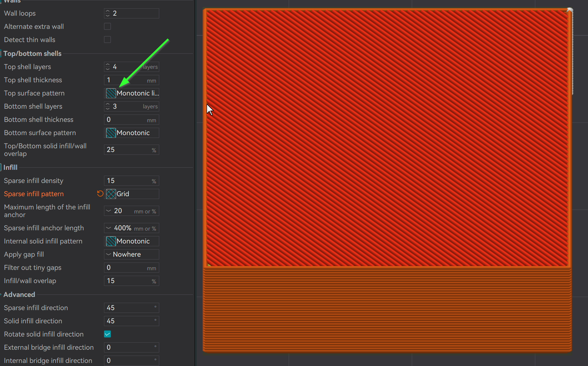The image size is (588, 366).
Task: Reset Sparse infill pattern with the orange undo arrow
Action: coord(100,193)
